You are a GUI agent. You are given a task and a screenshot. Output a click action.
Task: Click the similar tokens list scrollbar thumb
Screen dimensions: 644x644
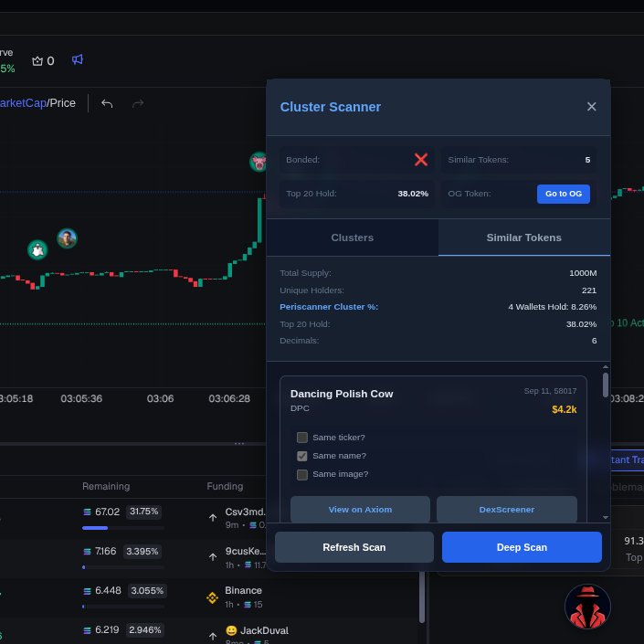(606, 385)
